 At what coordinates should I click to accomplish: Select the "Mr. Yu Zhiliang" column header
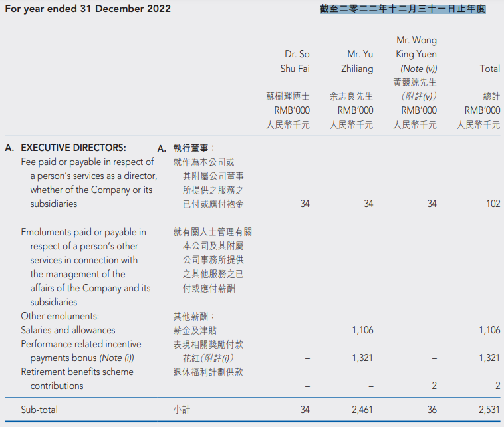(360, 61)
